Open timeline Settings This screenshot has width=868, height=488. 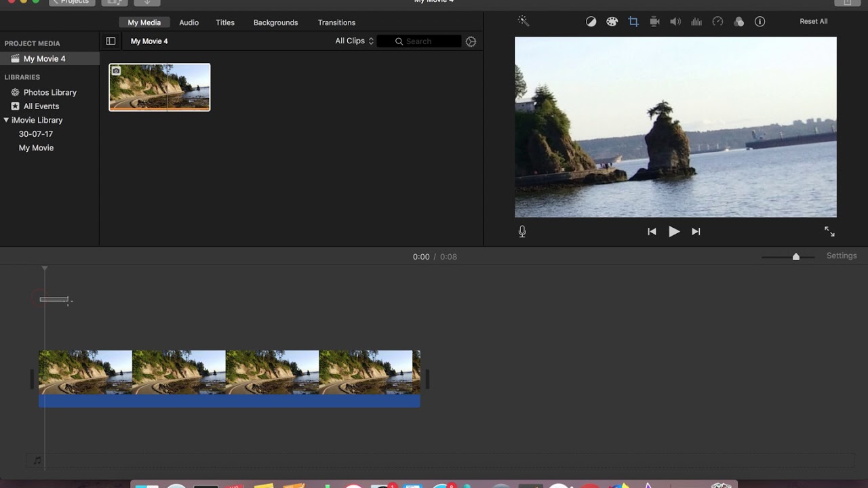click(x=842, y=256)
